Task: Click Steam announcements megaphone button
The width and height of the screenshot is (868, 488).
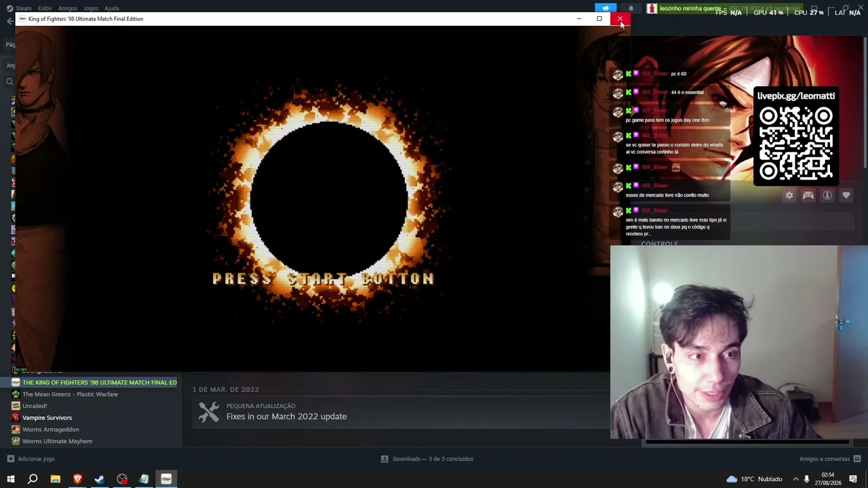Action: click(x=606, y=8)
